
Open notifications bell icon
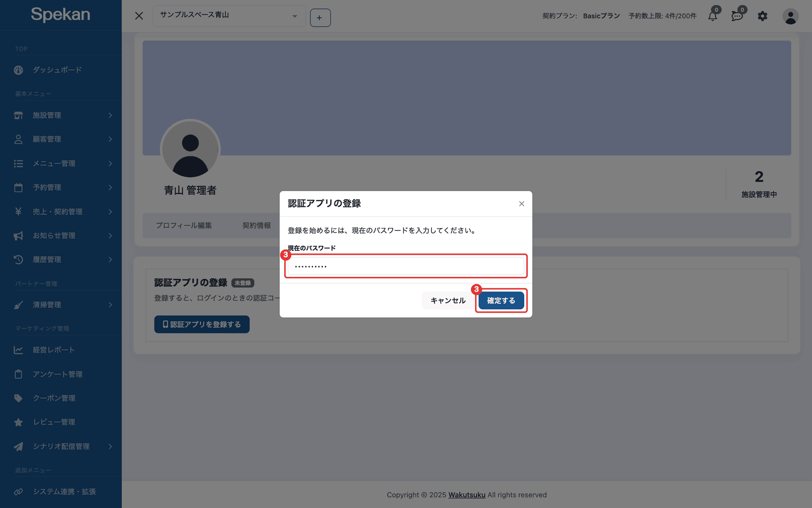[x=713, y=16]
